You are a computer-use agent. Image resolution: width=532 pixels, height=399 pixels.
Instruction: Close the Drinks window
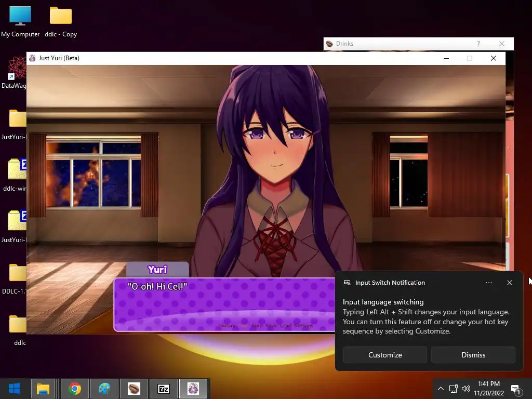(502, 44)
